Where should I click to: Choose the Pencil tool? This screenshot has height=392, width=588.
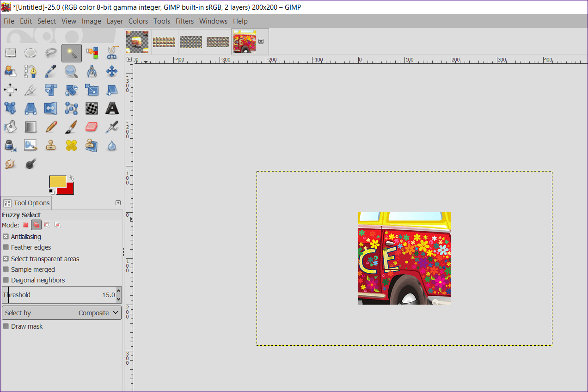coord(51,127)
